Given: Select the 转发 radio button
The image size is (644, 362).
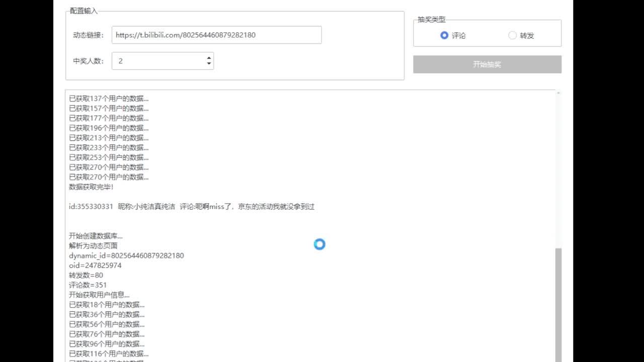Looking at the screenshot, I should point(512,35).
